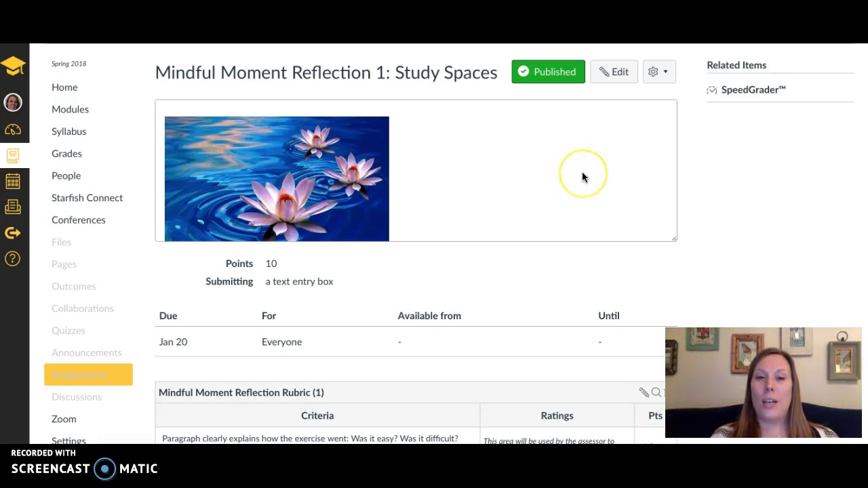Open the Zoom course navigation link

[x=64, y=419]
